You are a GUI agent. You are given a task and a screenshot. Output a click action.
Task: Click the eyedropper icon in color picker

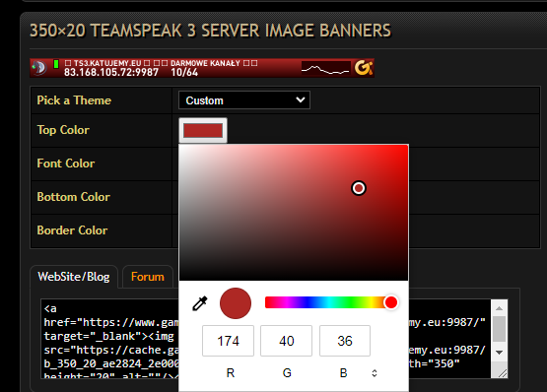click(200, 303)
